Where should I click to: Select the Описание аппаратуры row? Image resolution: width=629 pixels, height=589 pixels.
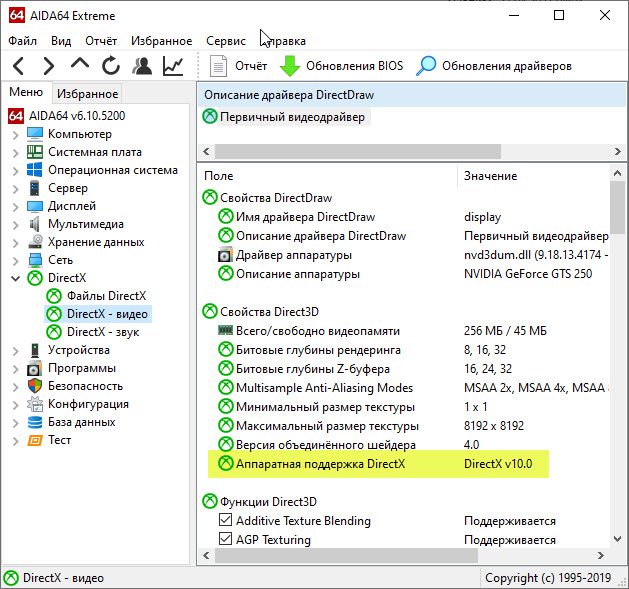tap(405, 274)
